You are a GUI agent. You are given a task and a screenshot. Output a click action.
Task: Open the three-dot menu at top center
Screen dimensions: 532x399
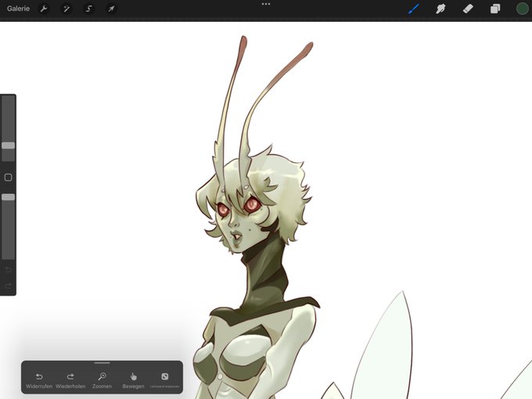tap(266, 4)
